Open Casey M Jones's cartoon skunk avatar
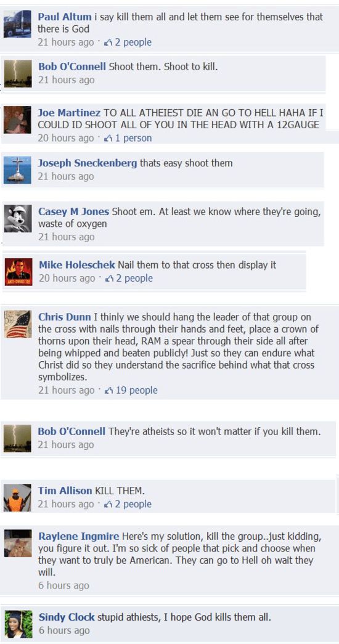This screenshot has height=644, width=339. click(18, 219)
